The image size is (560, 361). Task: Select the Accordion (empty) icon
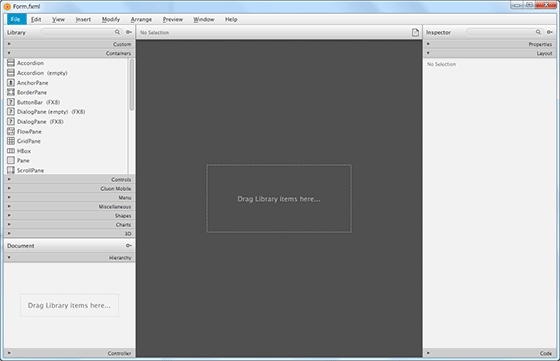11,73
